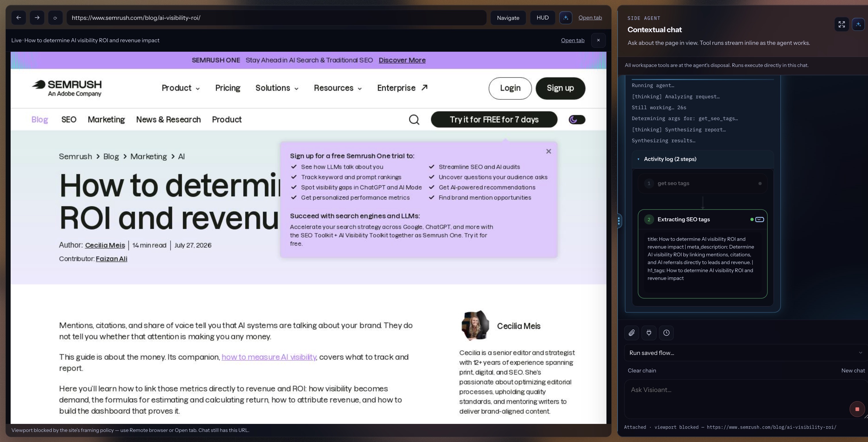Click Clear chain
The width and height of the screenshot is (868, 442).
(x=642, y=370)
